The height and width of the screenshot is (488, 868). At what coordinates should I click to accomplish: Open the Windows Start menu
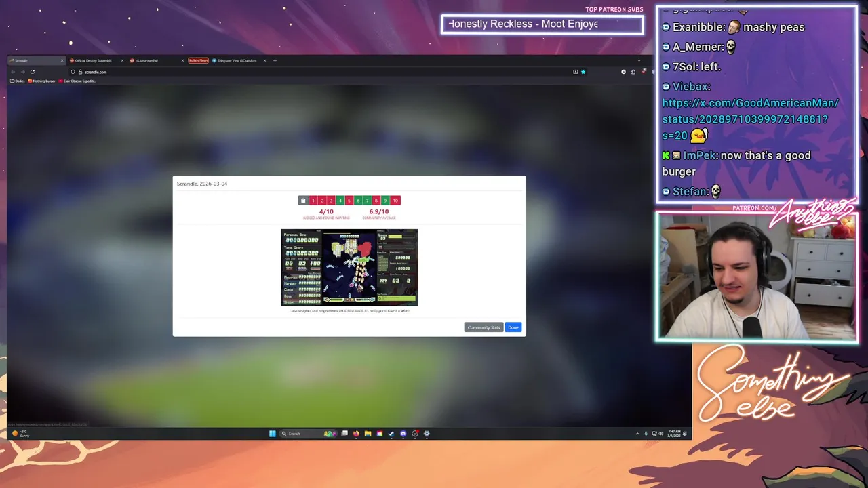point(272,434)
